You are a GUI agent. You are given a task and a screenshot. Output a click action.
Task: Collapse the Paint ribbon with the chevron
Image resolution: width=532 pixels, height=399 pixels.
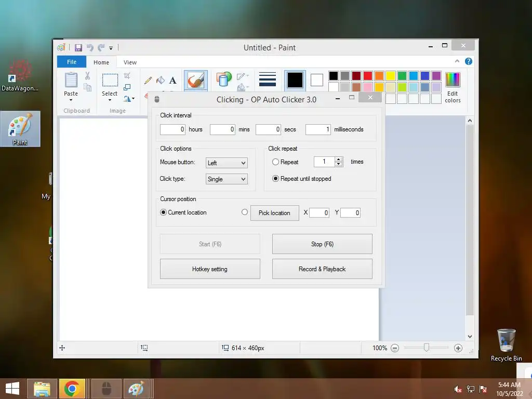457,61
